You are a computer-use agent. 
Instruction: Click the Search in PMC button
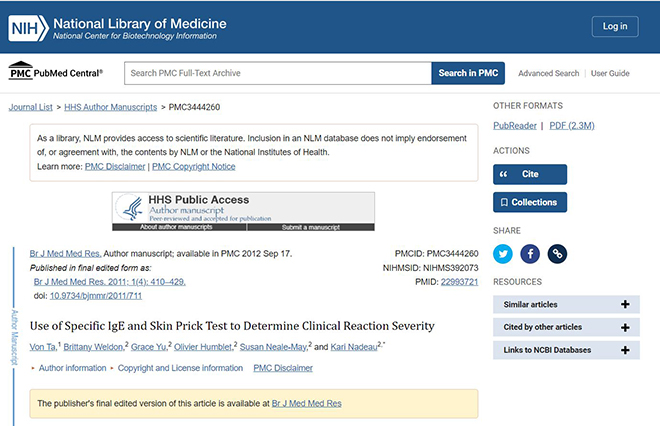(468, 73)
